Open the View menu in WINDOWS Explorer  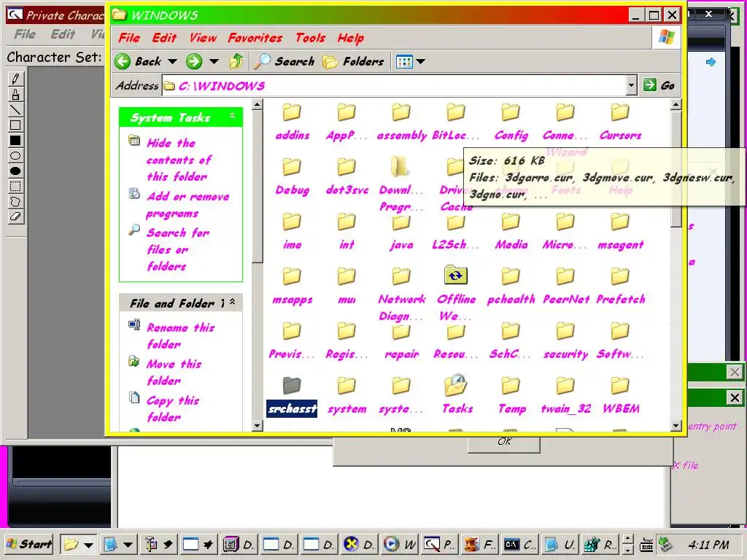(x=203, y=38)
